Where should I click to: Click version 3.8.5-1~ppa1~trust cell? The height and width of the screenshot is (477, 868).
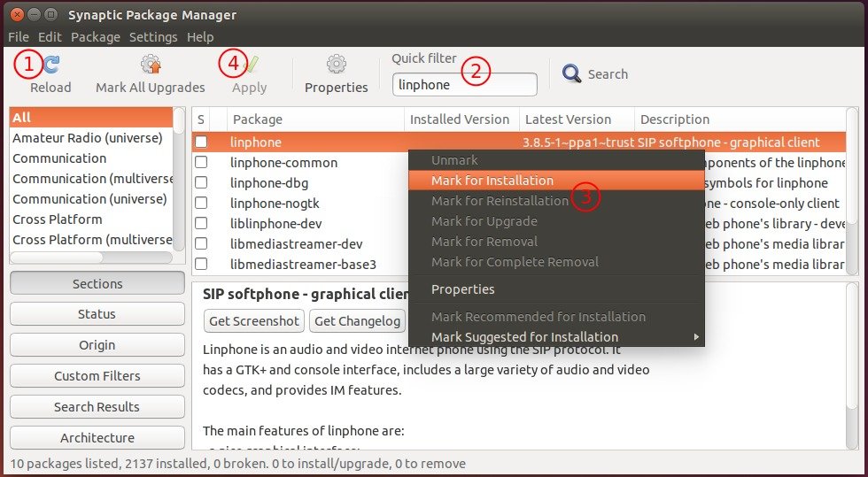coord(577,142)
